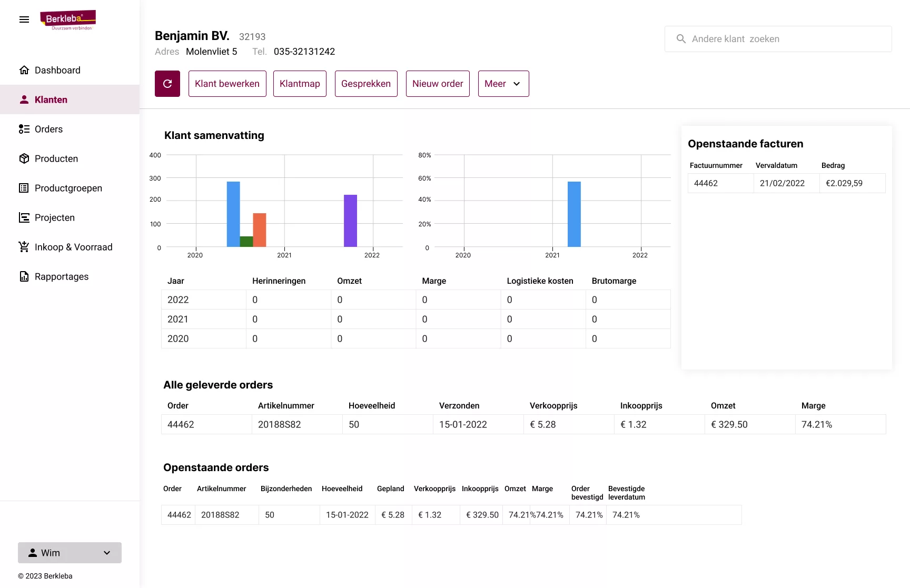Click the search magnifier icon
This screenshot has height=588, width=910.
(681, 39)
